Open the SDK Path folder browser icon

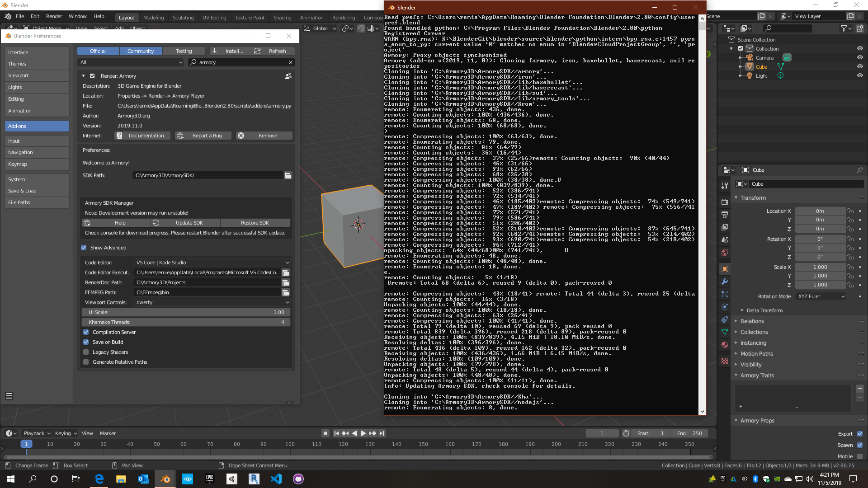click(x=288, y=175)
